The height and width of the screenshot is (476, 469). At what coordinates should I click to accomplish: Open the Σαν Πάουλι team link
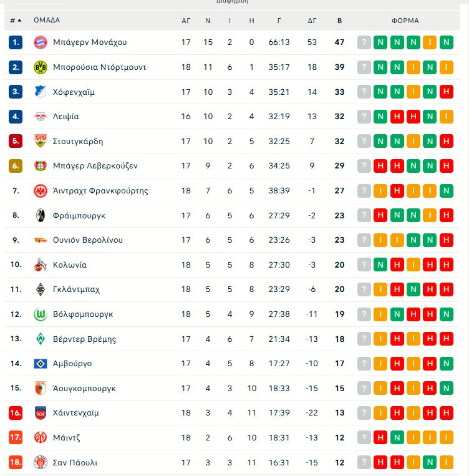point(75,463)
